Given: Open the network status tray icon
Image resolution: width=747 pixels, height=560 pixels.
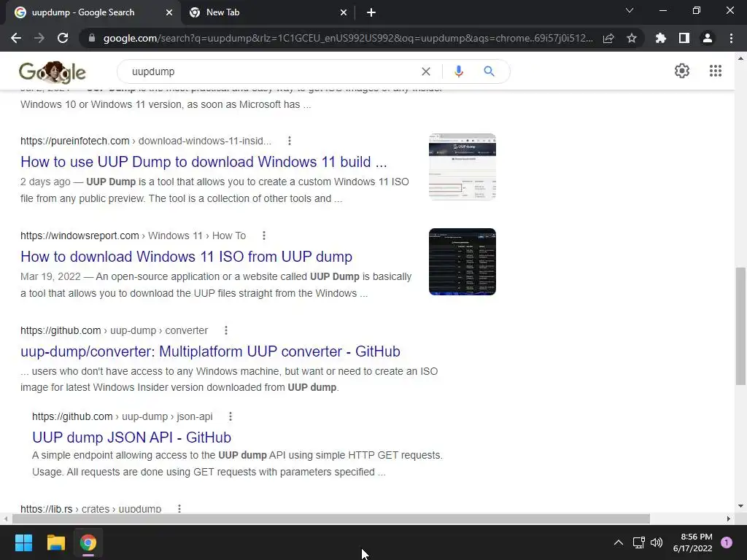Looking at the screenshot, I should pos(638,542).
